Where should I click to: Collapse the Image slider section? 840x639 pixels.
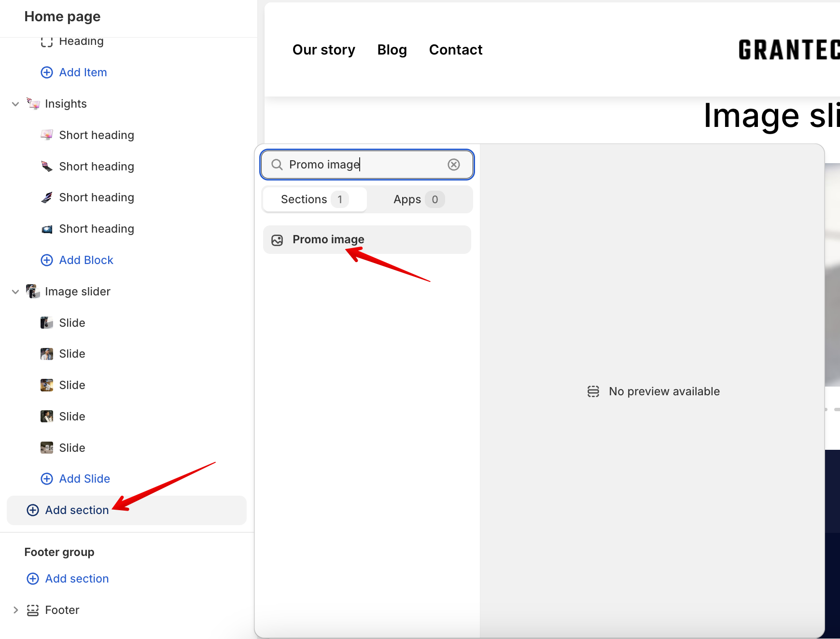(x=15, y=292)
